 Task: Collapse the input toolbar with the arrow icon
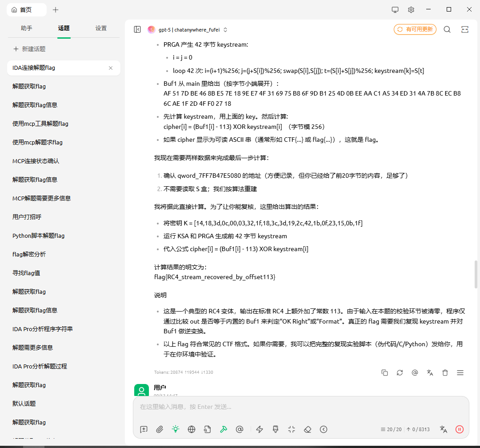coord(324,429)
